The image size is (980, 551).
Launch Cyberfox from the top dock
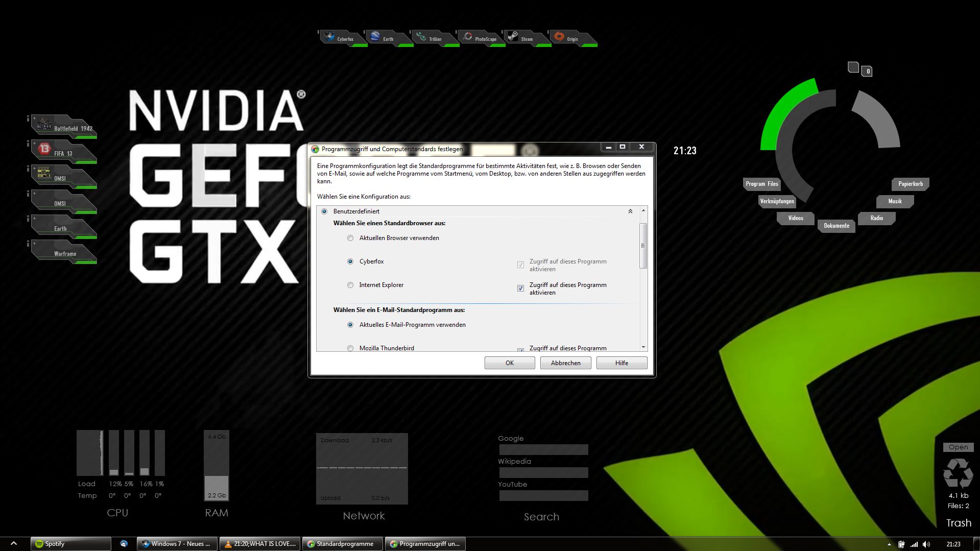pos(343,38)
